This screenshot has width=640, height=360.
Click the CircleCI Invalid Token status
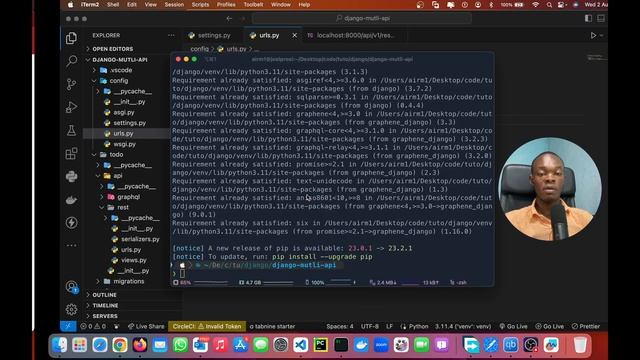pyautogui.click(x=207, y=326)
